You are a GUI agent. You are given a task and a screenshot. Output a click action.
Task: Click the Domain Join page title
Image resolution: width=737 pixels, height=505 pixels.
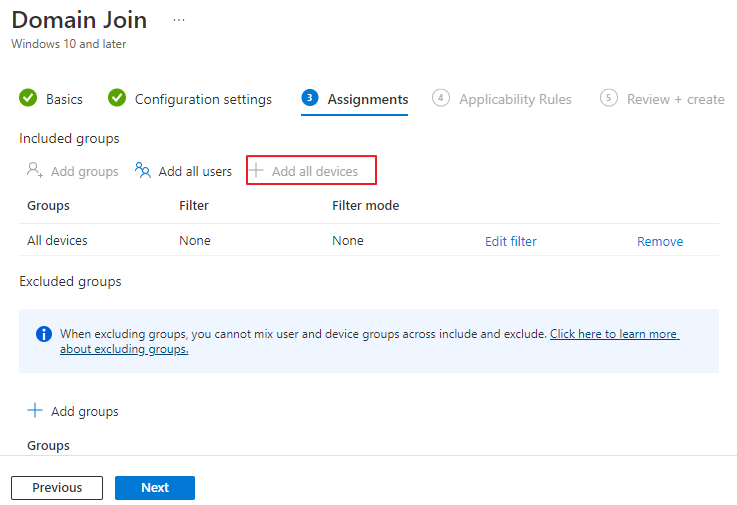(79, 20)
